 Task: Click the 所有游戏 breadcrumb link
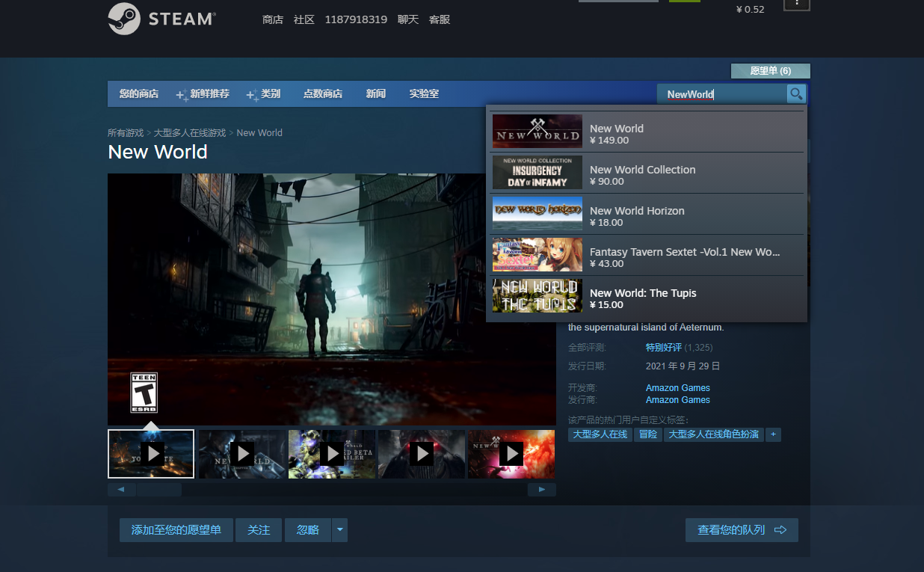pyautogui.click(x=126, y=133)
